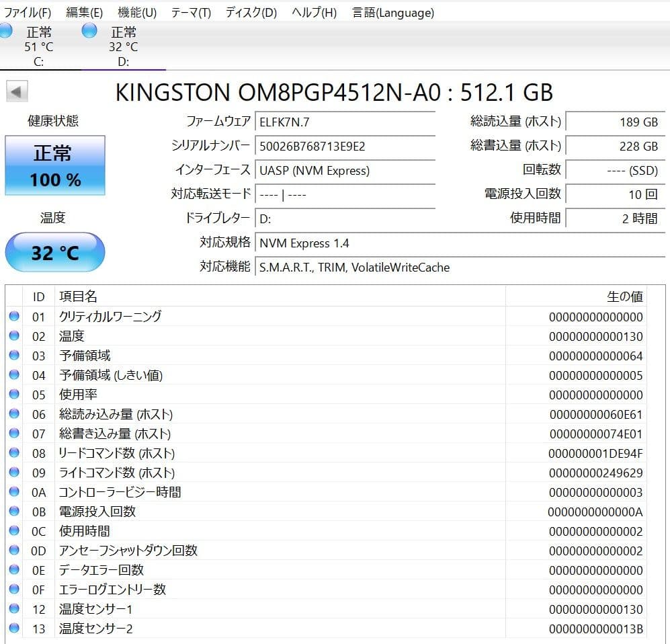Open the ディスク(D) menu
Screen dimensions: 670x644
pyautogui.click(x=251, y=12)
